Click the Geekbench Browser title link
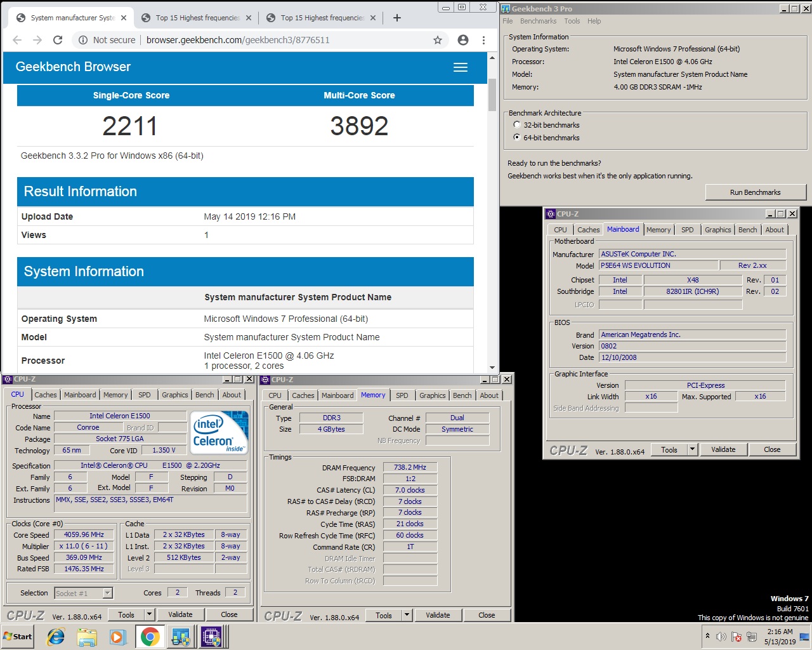 [x=73, y=67]
